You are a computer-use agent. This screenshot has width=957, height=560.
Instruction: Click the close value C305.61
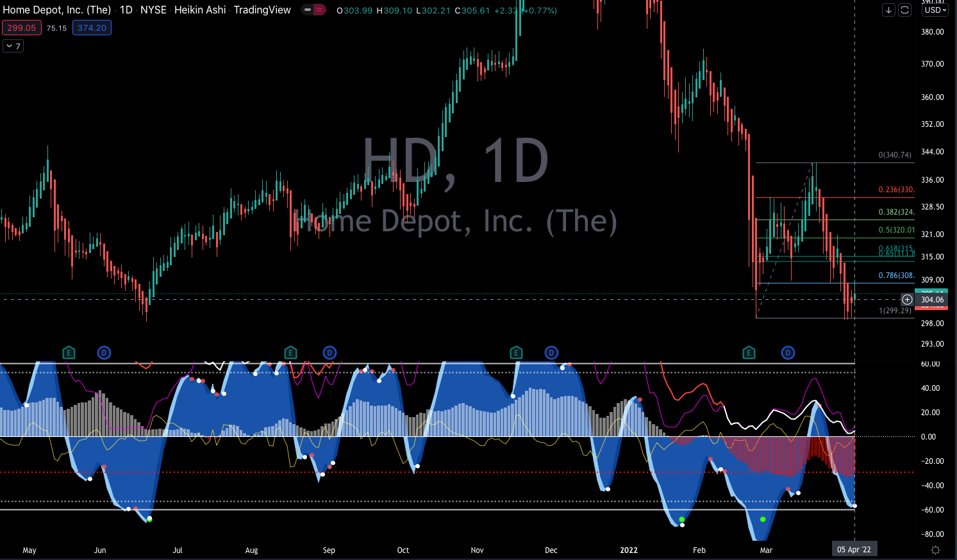(472, 11)
